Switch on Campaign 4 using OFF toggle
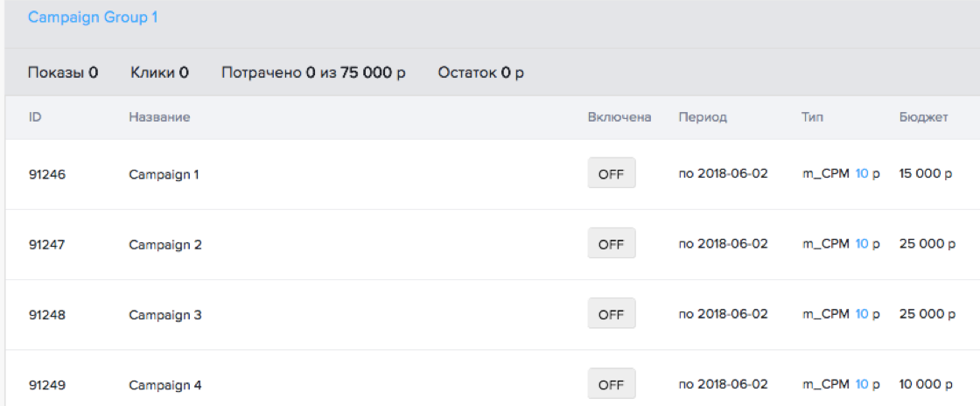The width and height of the screenshot is (980, 406). click(611, 384)
